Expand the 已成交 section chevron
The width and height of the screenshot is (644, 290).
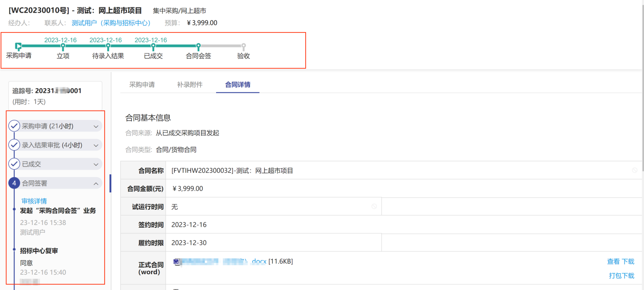click(96, 164)
